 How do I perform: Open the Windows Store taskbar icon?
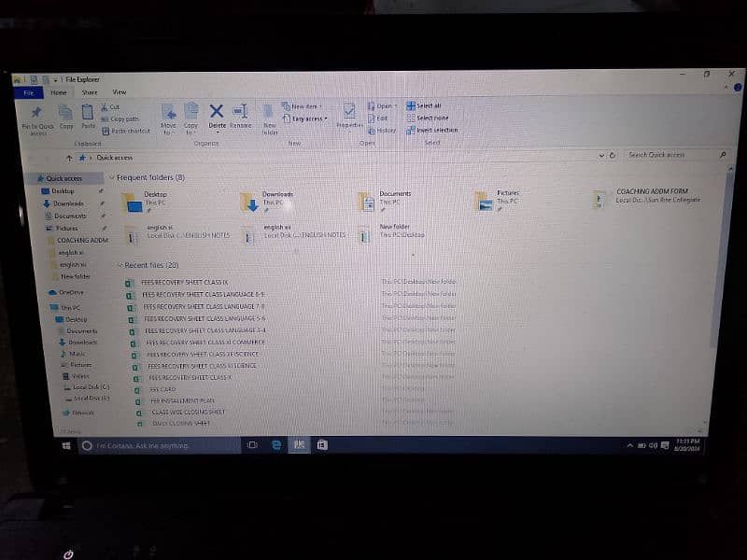click(x=322, y=445)
